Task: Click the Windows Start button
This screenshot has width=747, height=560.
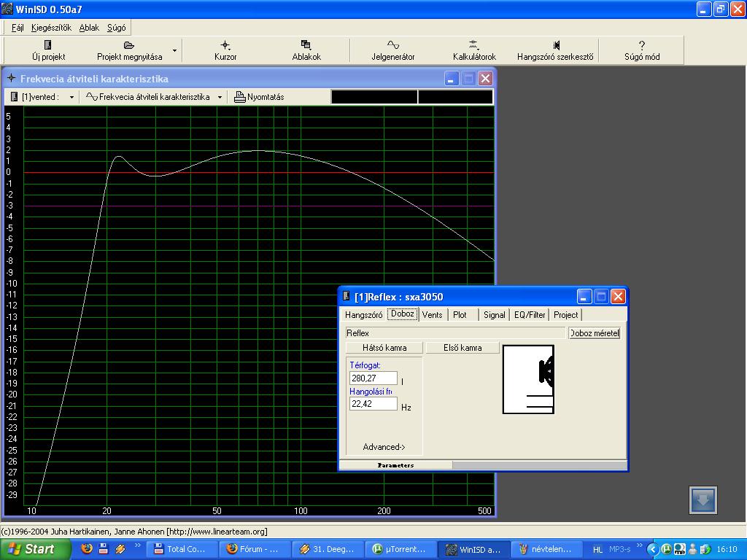Action: [35, 549]
